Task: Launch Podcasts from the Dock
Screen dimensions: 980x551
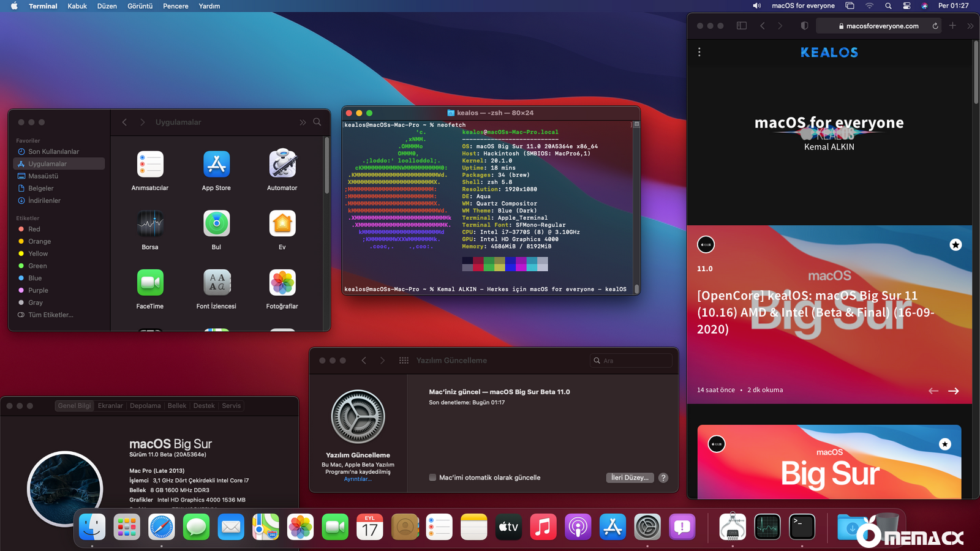Action: click(x=578, y=527)
